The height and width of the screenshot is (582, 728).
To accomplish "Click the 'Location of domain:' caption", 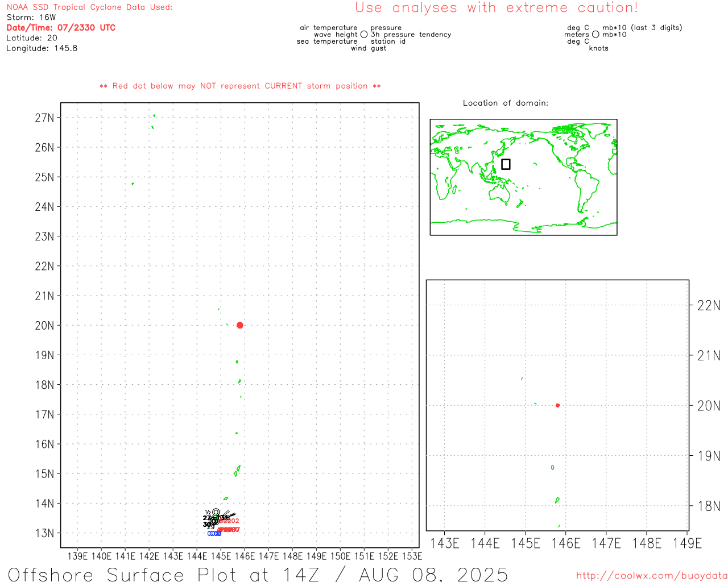I will pos(506,103).
